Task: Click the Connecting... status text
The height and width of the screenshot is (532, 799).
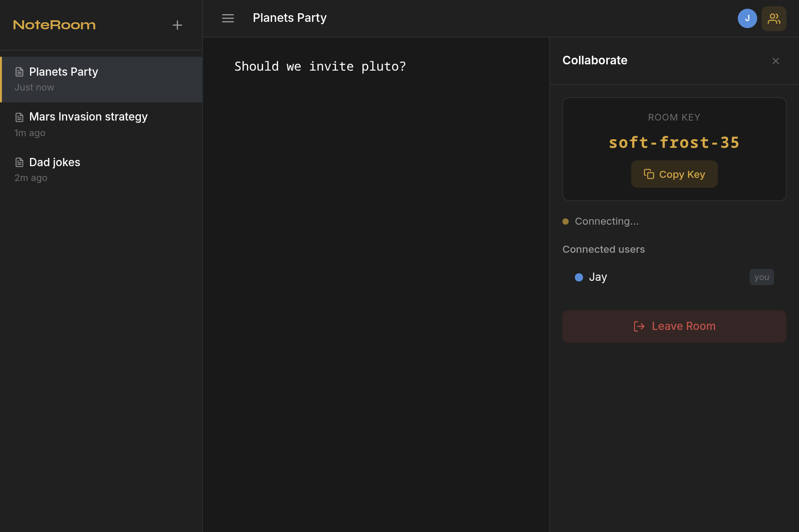Action: click(x=607, y=222)
